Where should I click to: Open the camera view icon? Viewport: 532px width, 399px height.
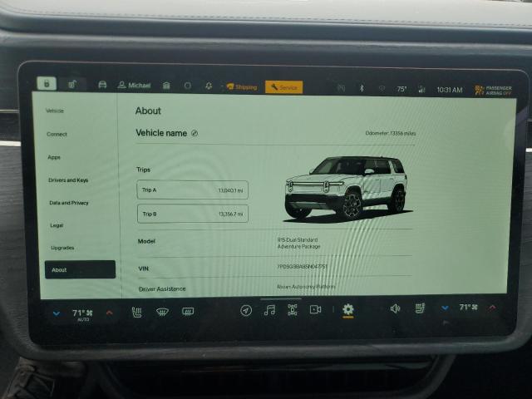pos(315,309)
